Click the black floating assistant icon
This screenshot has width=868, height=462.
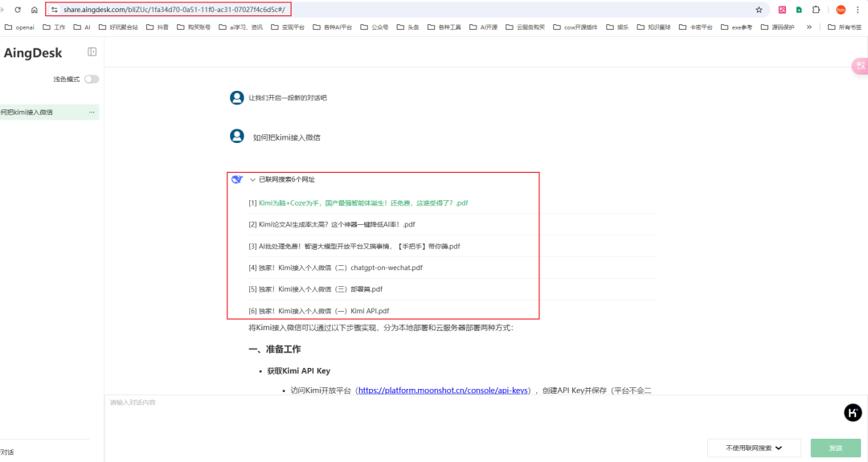[x=853, y=412]
